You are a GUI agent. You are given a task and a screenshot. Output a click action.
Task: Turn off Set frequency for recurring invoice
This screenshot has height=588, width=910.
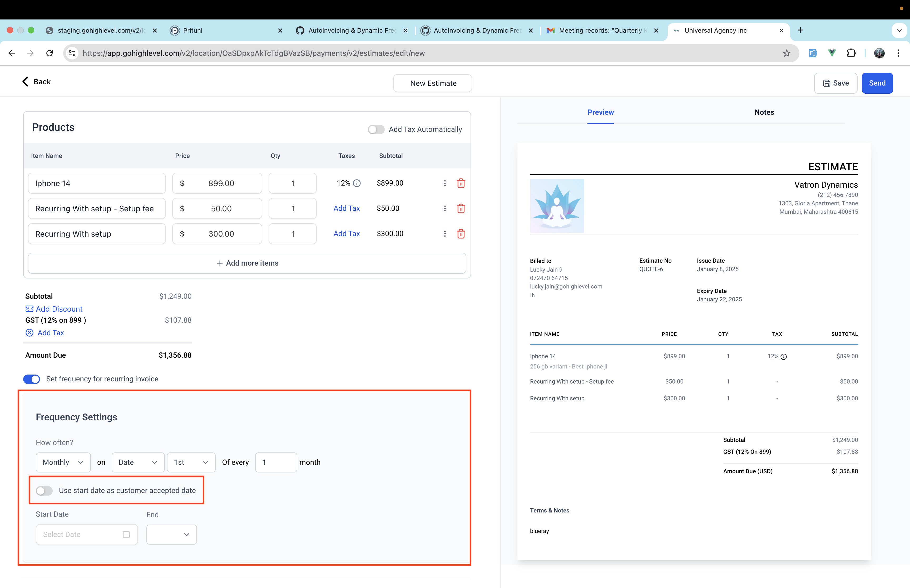[x=32, y=379]
